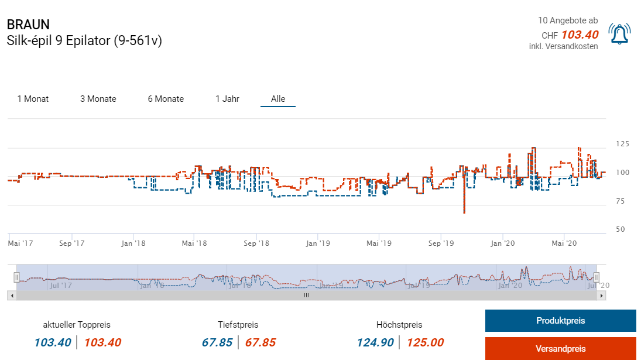The height and width of the screenshot is (364, 641).
Task: Switch to 3 Monate range
Action: (98, 99)
